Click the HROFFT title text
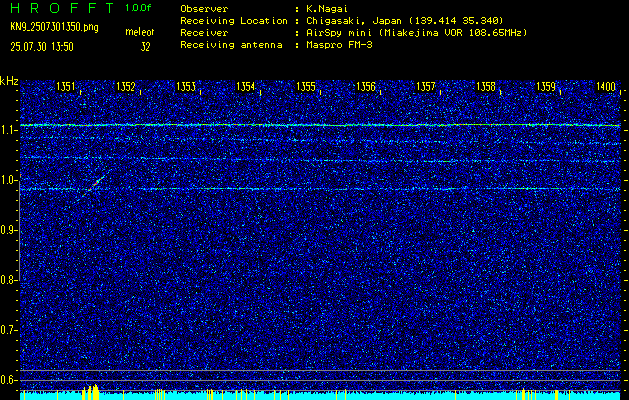This screenshot has height=400, width=629. (x=62, y=8)
